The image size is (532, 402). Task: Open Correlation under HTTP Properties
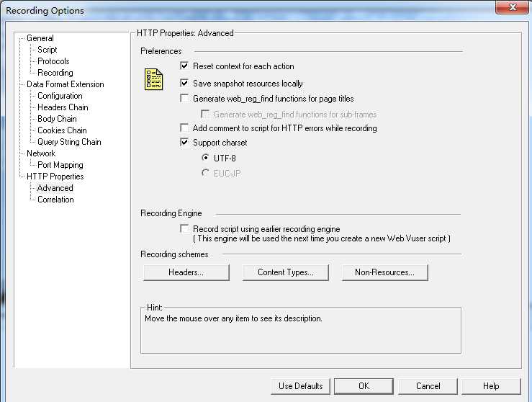tap(55, 200)
